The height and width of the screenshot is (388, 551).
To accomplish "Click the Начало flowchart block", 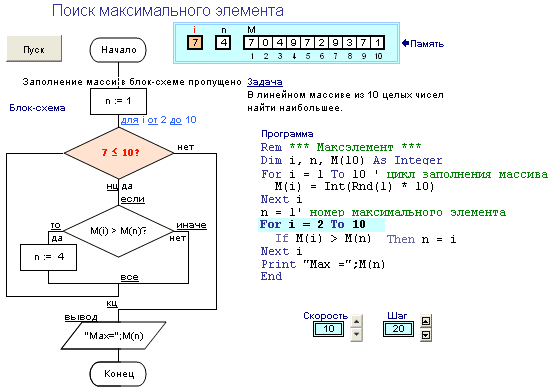I will (118, 50).
